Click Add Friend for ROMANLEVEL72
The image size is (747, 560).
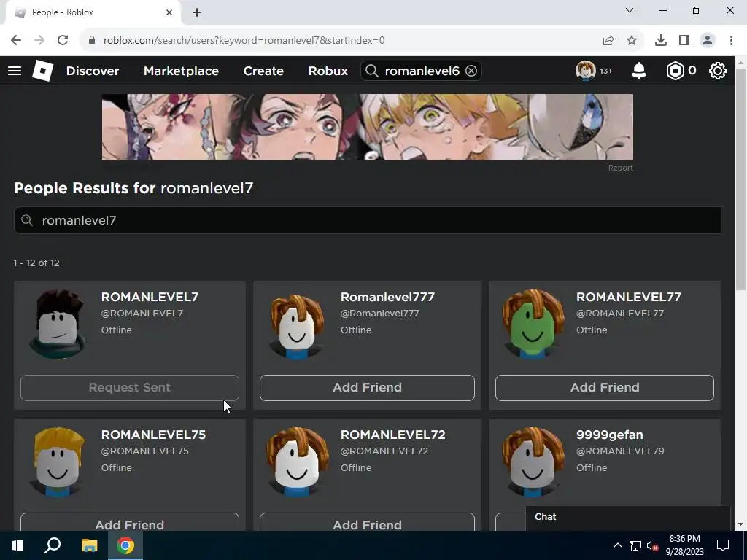coord(367,522)
